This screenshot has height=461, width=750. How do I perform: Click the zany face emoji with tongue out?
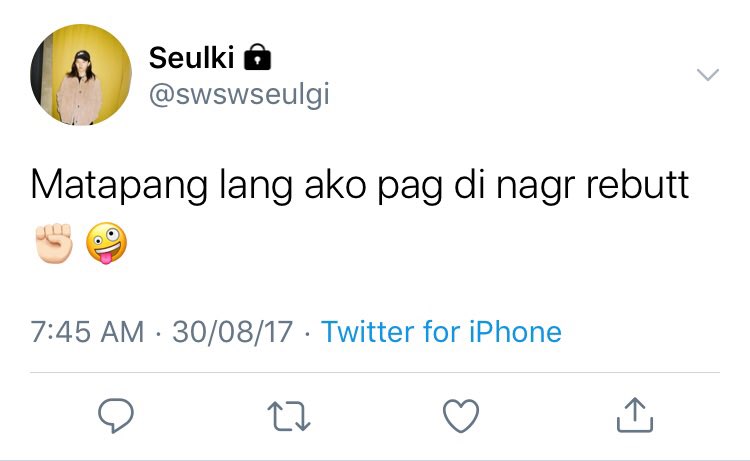[x=106, y=243]
